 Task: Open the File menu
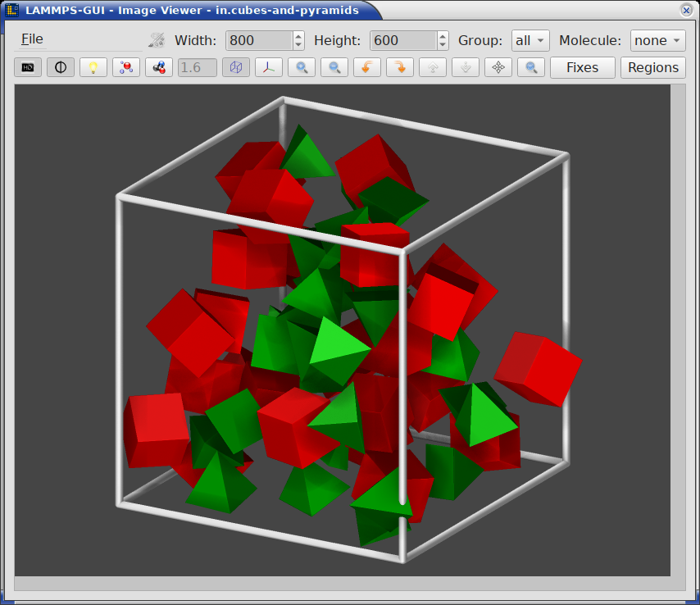point(32,39)
